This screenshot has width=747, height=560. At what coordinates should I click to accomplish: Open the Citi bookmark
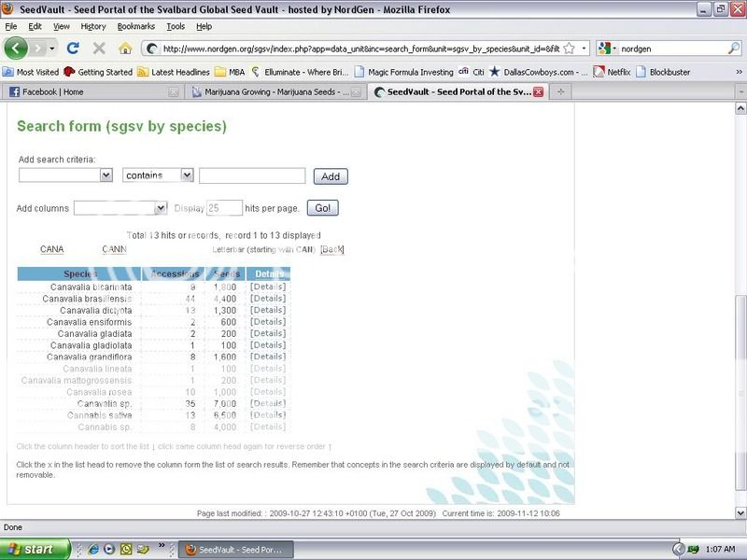472,72
